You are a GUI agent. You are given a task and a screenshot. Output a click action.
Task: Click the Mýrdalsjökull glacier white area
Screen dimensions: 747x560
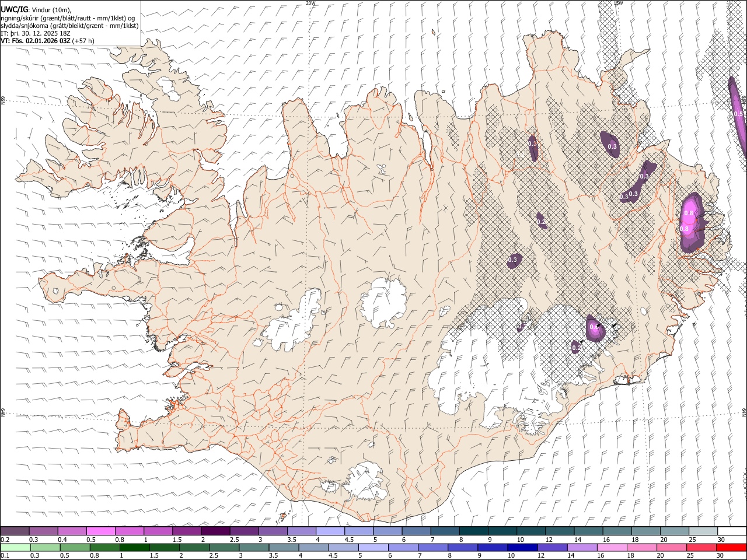click(x=366, y=481)
